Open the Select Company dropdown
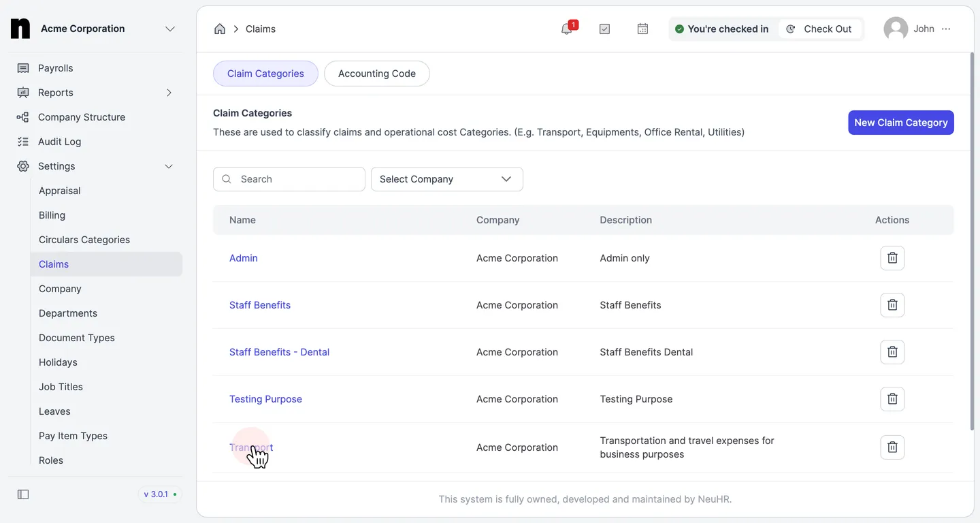Viewport: 980px width, 523px height. (x=447, y=179)
